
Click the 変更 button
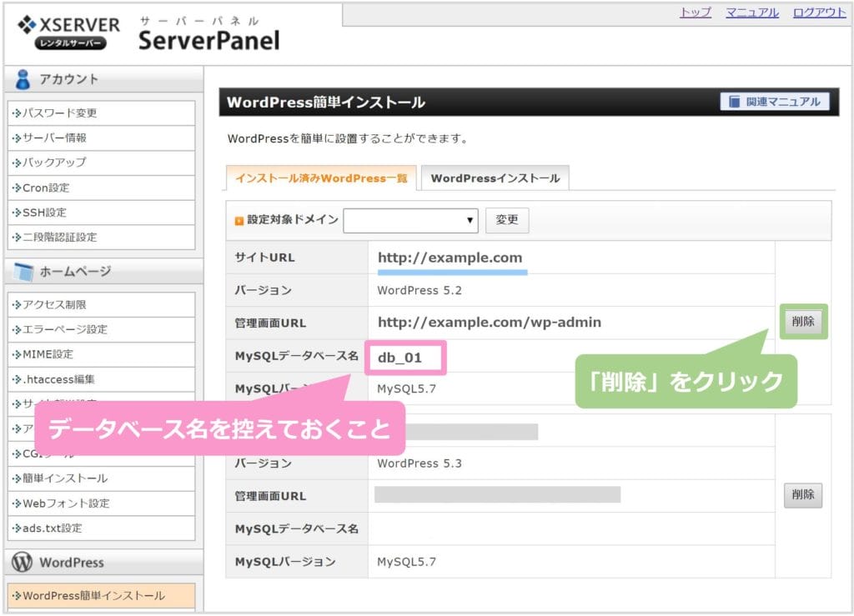(x=507, y=220)
